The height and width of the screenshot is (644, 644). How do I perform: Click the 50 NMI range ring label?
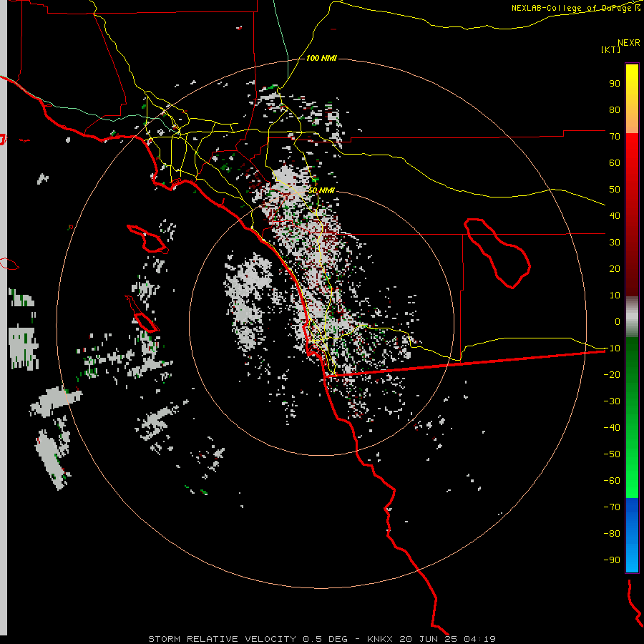pyautogui.click(x=321, y=191)
